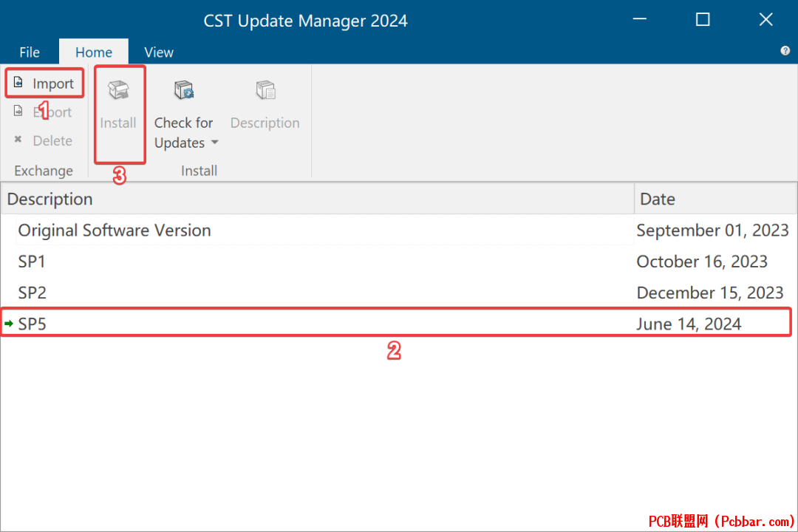This screenshot has height=532, width=798.
Task: Click the Install package icon
Action: tap(118, 90)
